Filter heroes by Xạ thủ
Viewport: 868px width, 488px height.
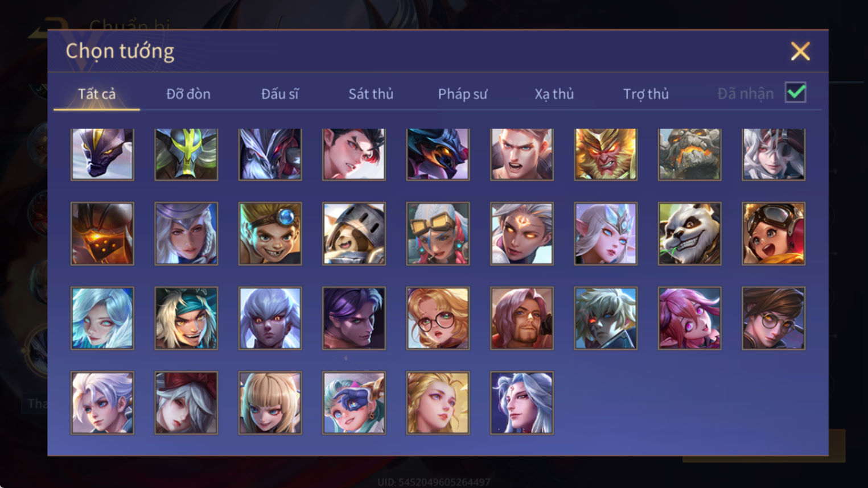(x=554, y=94)
